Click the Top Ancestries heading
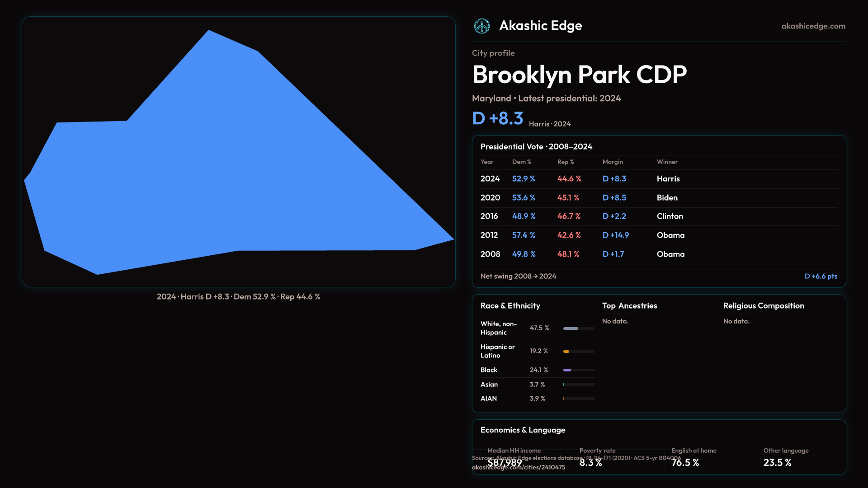The height and width of the screenshot is (488, 868). (x=629, y=306)
